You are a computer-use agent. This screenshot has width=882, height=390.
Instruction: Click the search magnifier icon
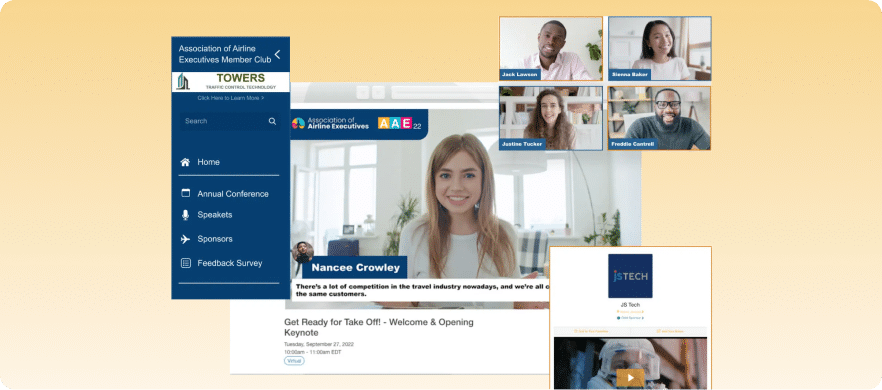click(x=272, y=121)
